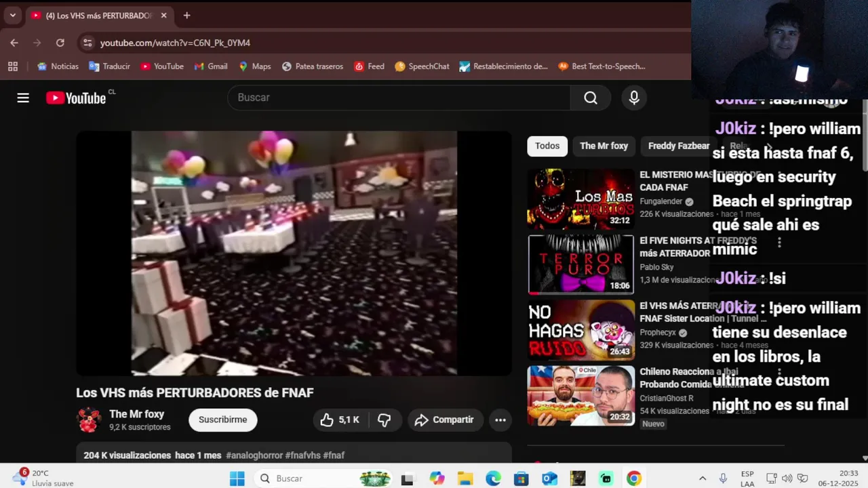
Task: Open File Explorer from the taskbar
Action: (x=465, y=479)
